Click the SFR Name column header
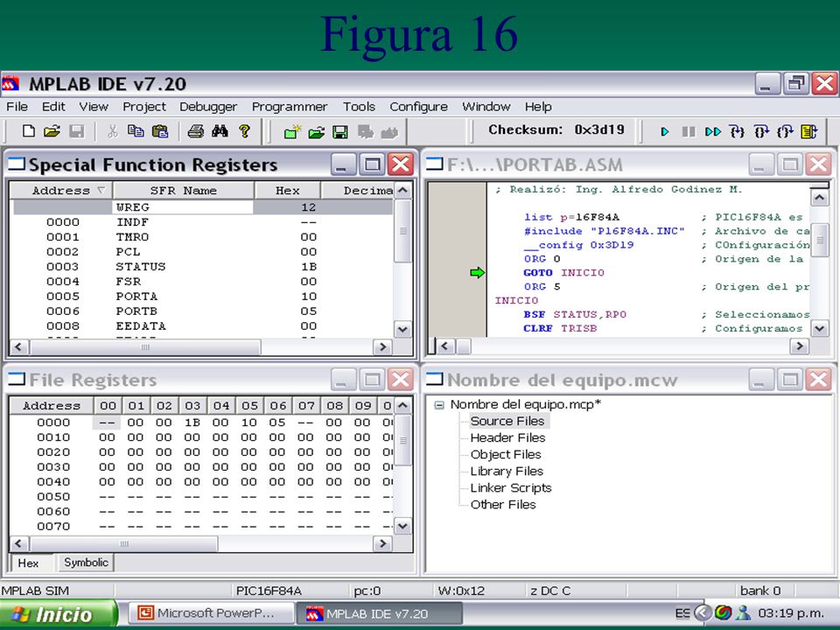This screenshot has height=630, width=840. [183, 190]
